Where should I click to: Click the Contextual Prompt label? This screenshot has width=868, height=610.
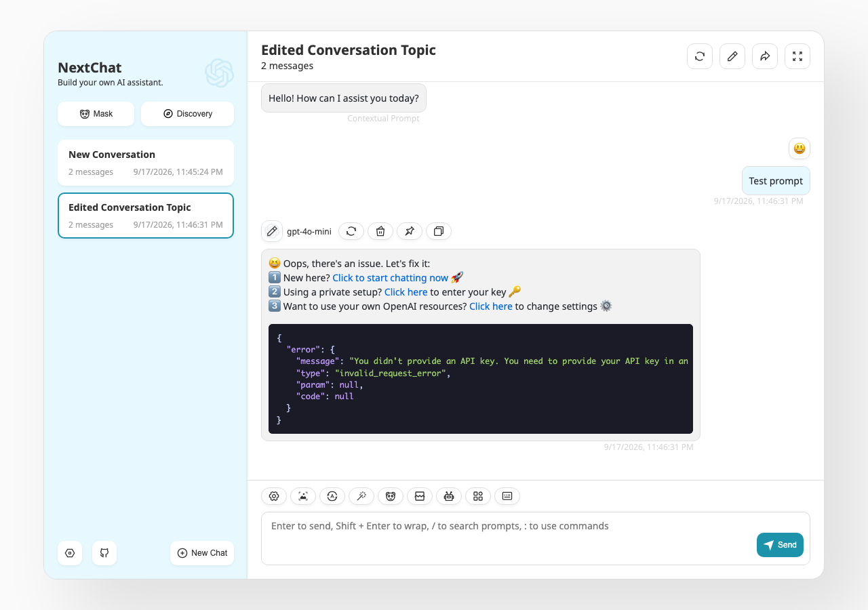click(383, 119)
